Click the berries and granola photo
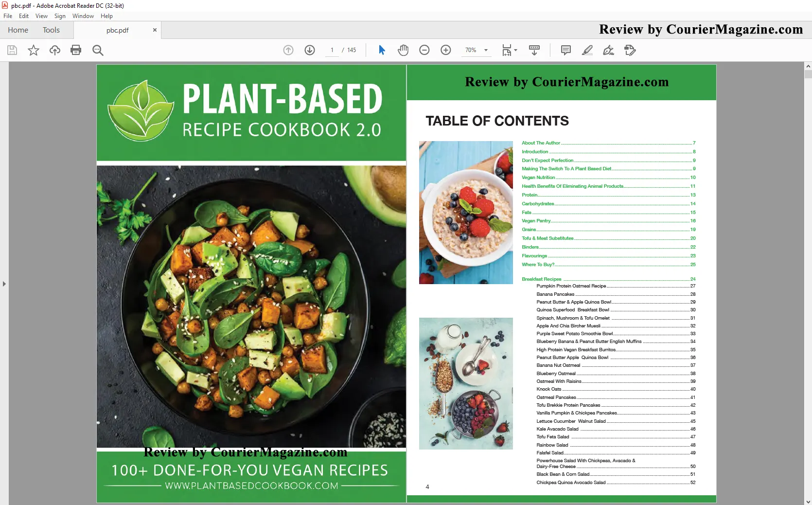 point(466,383)
